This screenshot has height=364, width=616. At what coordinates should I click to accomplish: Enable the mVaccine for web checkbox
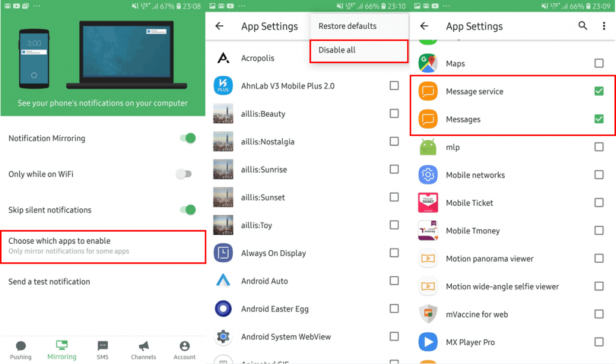point(599,314)
